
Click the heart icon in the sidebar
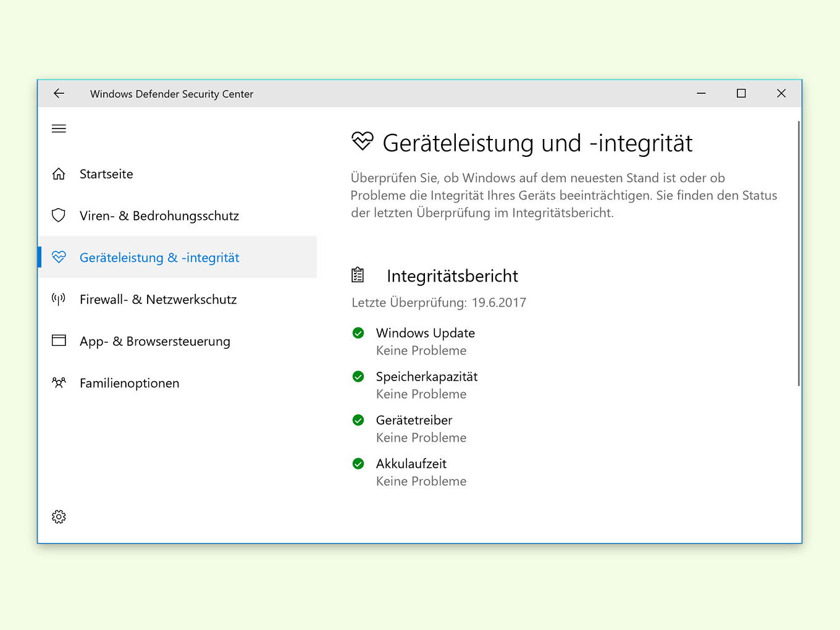click(x=59, y=257)
